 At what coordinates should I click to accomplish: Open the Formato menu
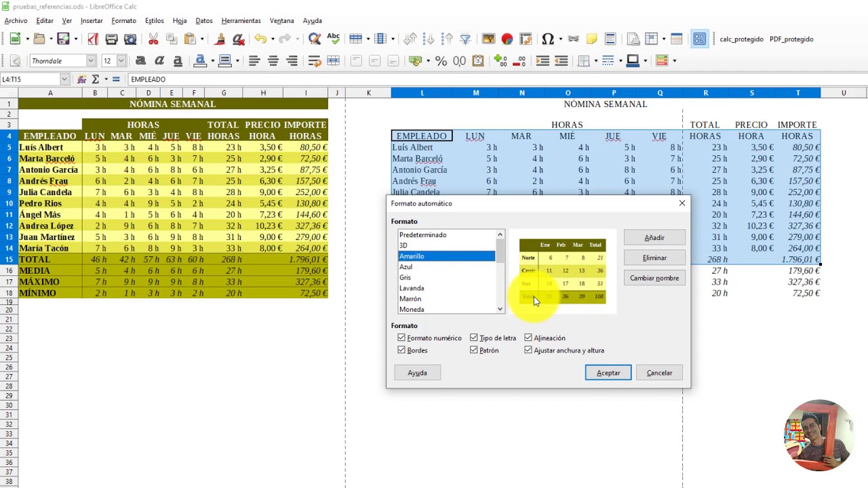point(123,21)
